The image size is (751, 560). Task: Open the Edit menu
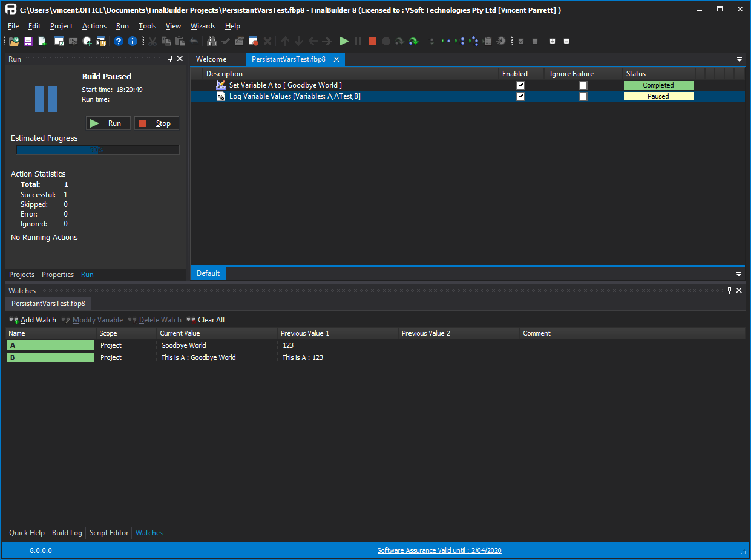point(34,26)
